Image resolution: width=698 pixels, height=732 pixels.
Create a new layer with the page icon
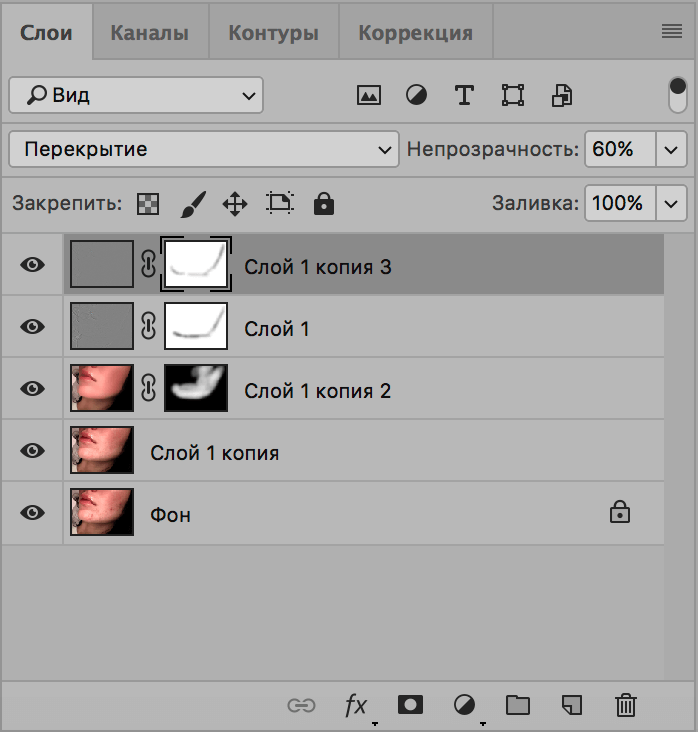tap(572, 705)
